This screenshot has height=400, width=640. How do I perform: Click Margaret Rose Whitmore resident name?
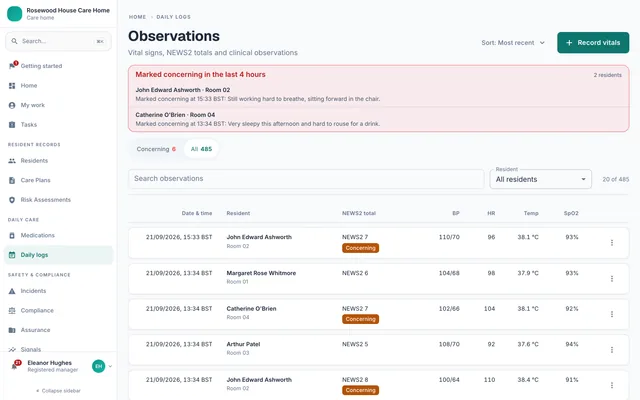(x=261, y=273)
